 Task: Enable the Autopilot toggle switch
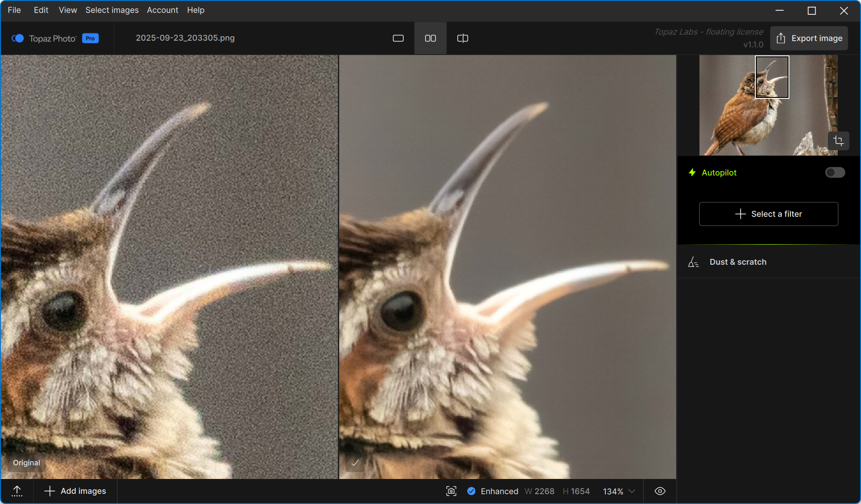pos(835,173)
